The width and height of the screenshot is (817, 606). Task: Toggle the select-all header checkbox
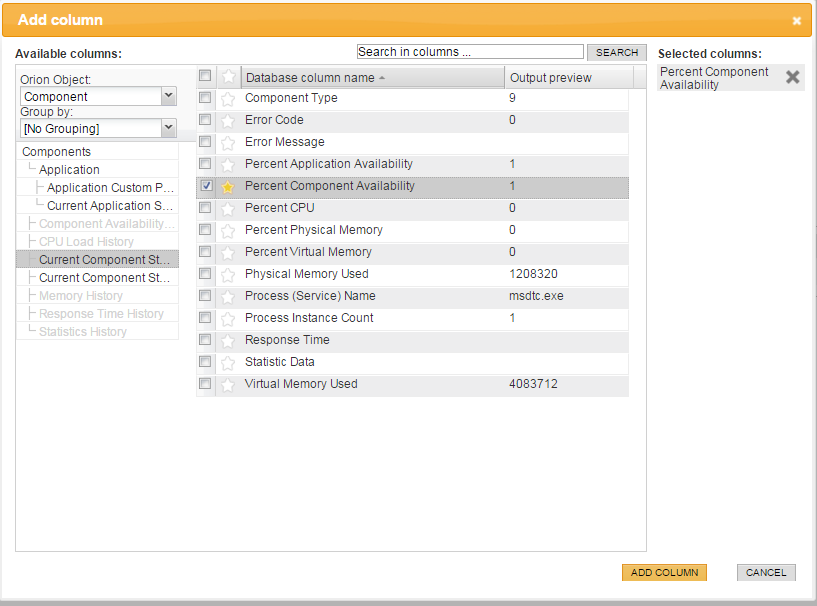pos(205,76)
